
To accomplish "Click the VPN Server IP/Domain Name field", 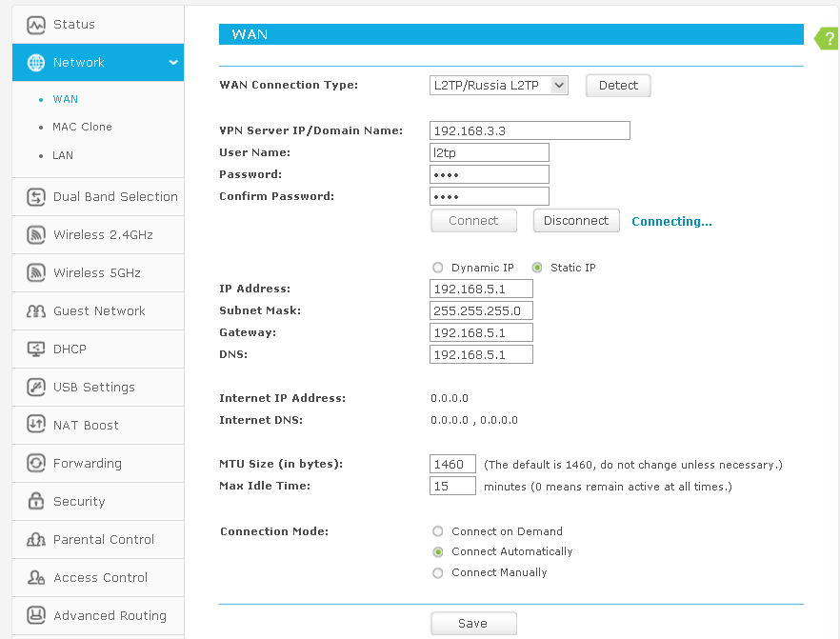I will click(530, 130).
